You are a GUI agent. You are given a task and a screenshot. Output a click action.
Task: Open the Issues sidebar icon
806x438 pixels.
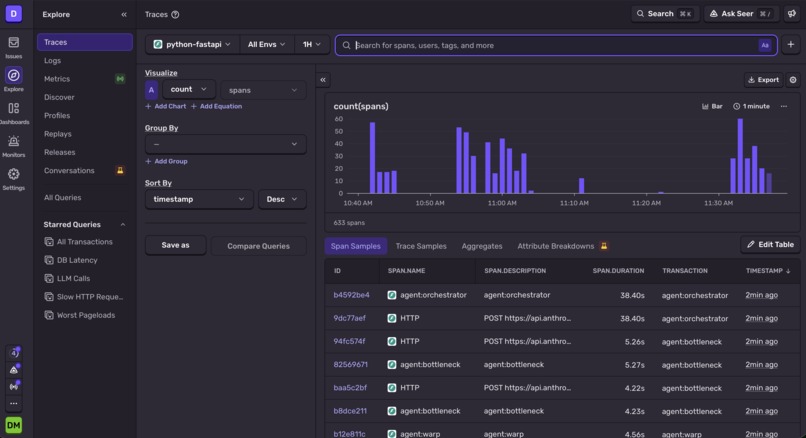14,43
